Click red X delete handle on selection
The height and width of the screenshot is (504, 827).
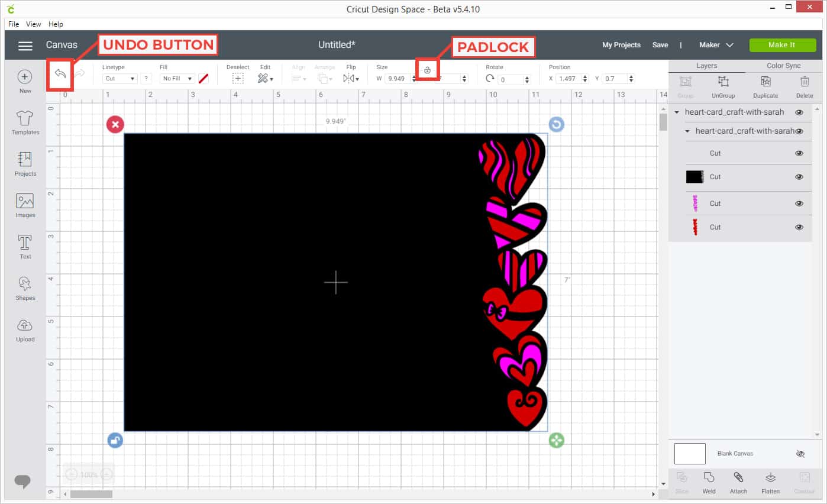pyautogui.click(x=115, y=124)
